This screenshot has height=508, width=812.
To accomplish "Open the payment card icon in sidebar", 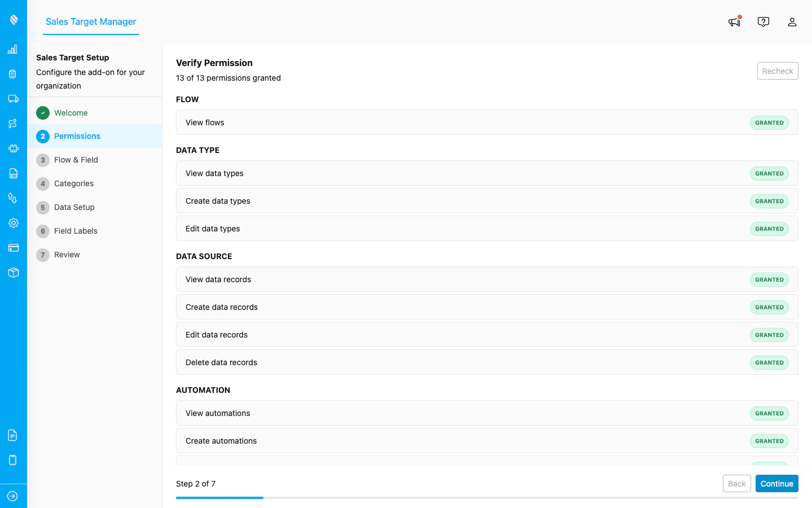I will (13, 248).
